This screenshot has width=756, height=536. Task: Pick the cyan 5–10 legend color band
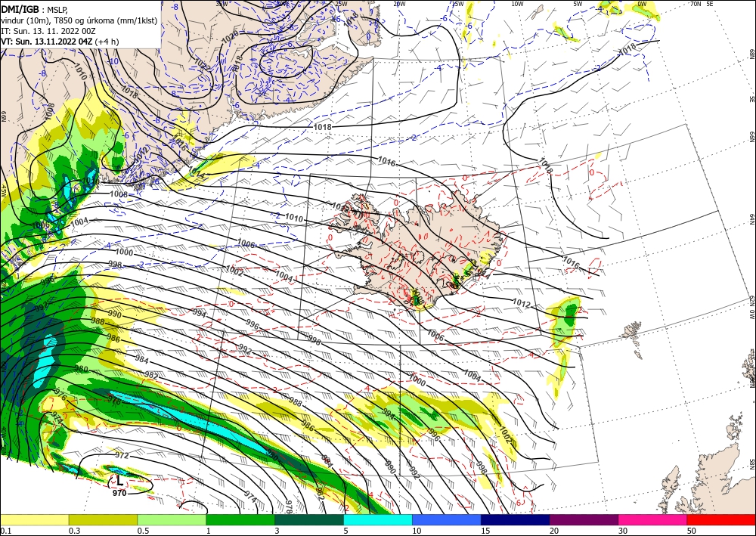coord(378,519)
